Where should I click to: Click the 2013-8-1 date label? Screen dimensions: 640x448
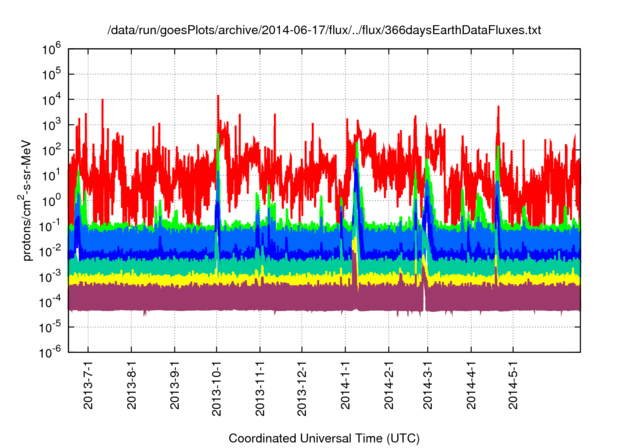click(x=131, y=385)
